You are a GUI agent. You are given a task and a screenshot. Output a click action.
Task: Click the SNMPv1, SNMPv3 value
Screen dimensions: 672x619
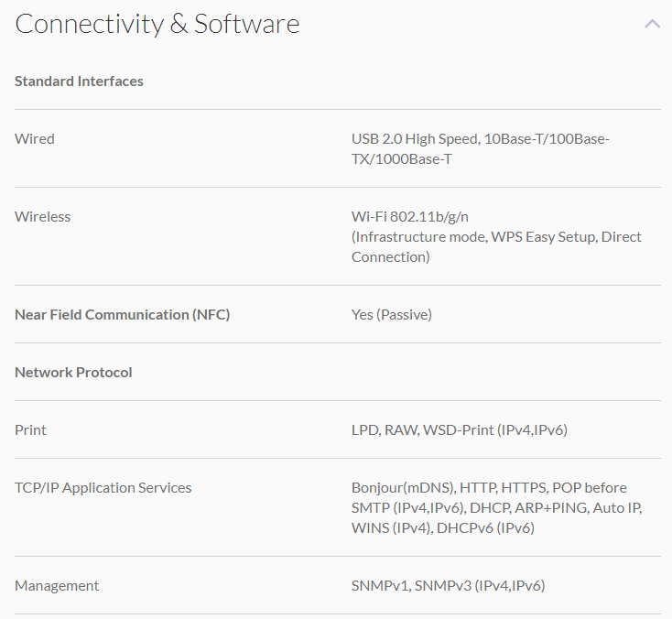point(448,586)
